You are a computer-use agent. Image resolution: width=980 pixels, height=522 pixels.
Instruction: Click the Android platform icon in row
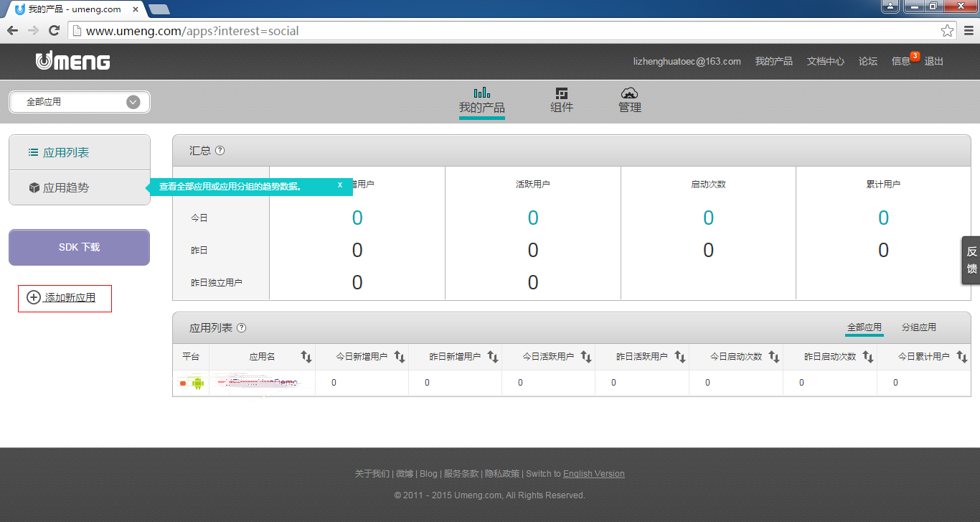tap(197, 383)
